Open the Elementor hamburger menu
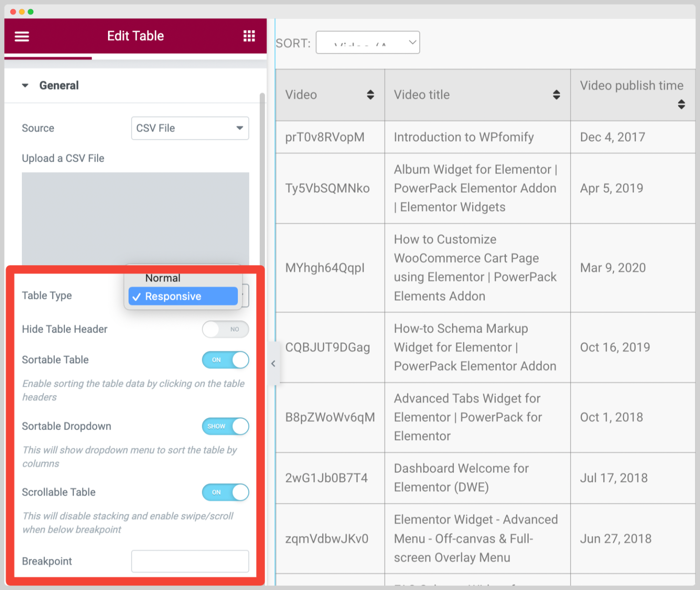Image resolution: width=700 pixels, height=590 pixels. pyautogui.click(x=21, y=36)
